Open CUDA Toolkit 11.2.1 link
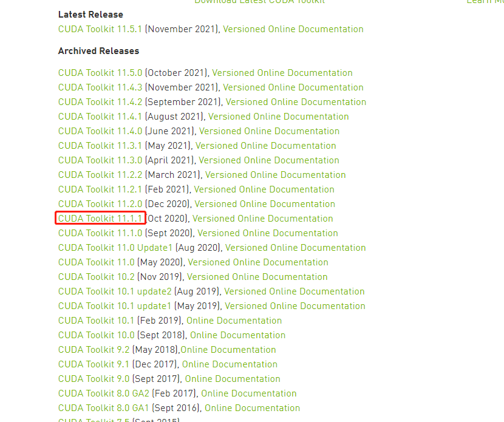The height and width of the screenshot is (422, 504). tap(100, 189)
